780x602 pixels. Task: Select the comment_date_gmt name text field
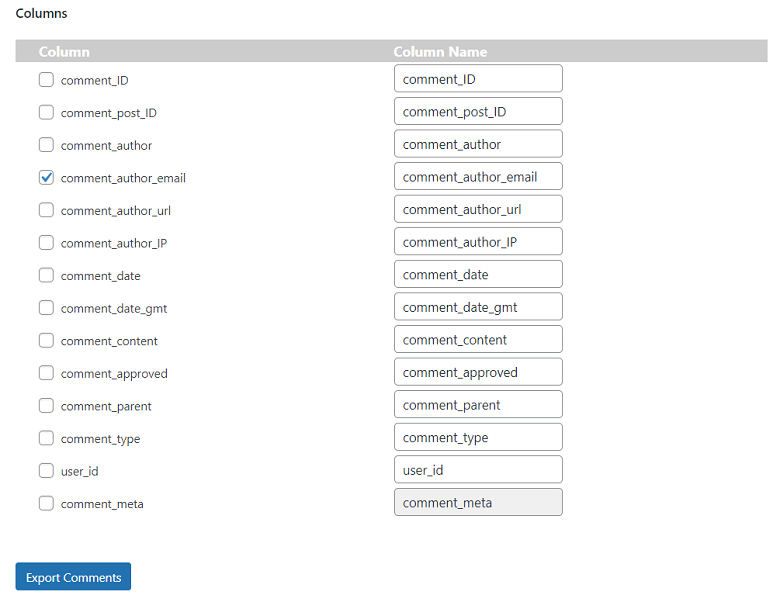[478, 307]
